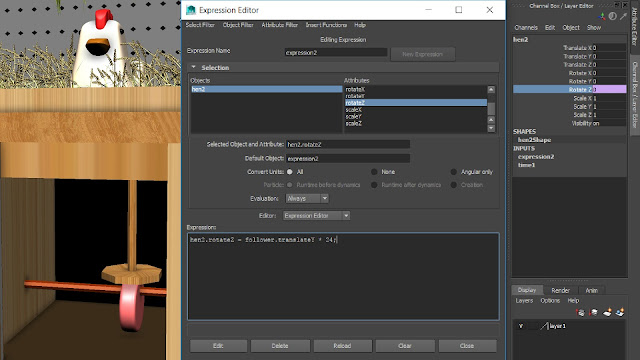Select Runtime after dynamics radio button

374,185
